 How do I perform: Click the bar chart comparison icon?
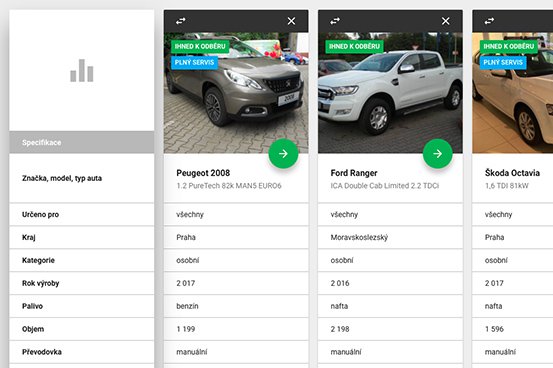82,71
